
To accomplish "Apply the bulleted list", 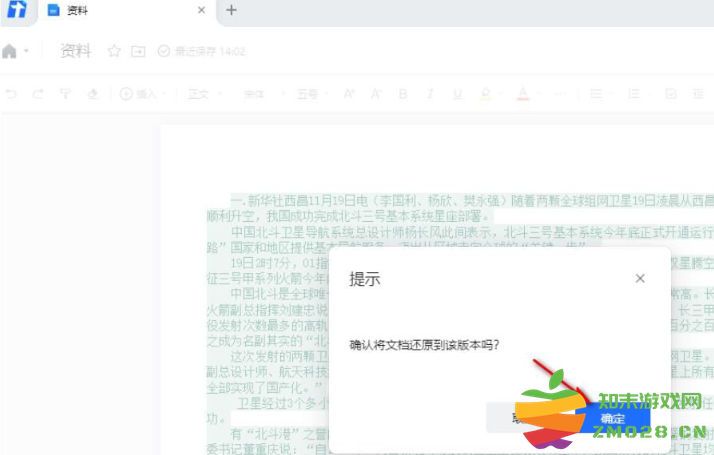I will [596, 94].
